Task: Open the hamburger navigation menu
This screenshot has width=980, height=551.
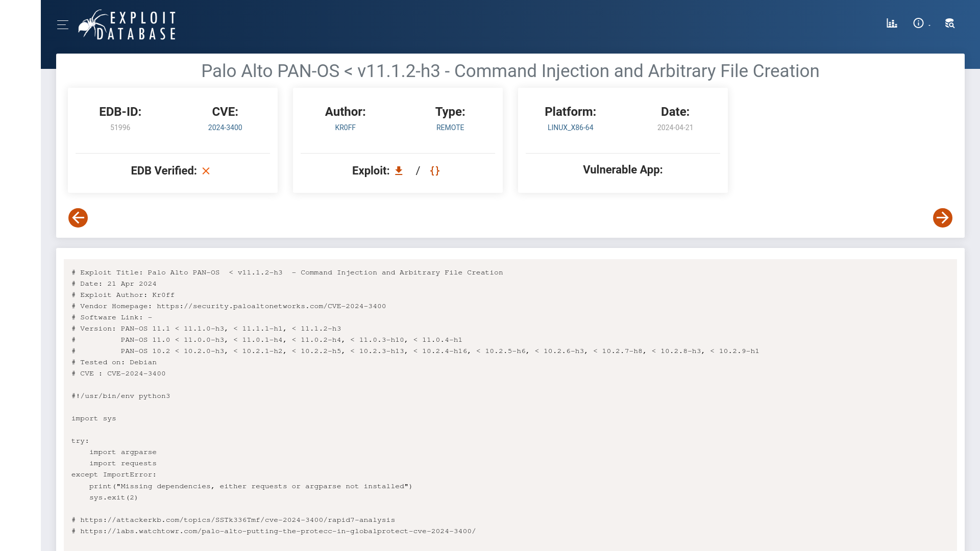Action: [63, 24]
